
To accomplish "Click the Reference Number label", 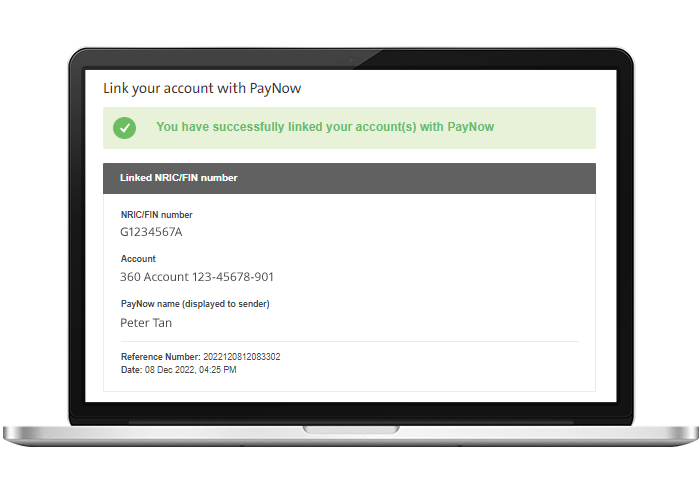I will click(x=161, y=357).
